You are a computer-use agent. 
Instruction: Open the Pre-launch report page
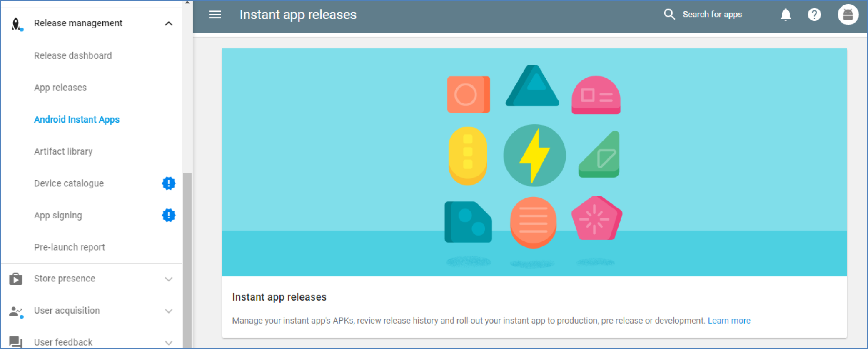pos(70,247)
